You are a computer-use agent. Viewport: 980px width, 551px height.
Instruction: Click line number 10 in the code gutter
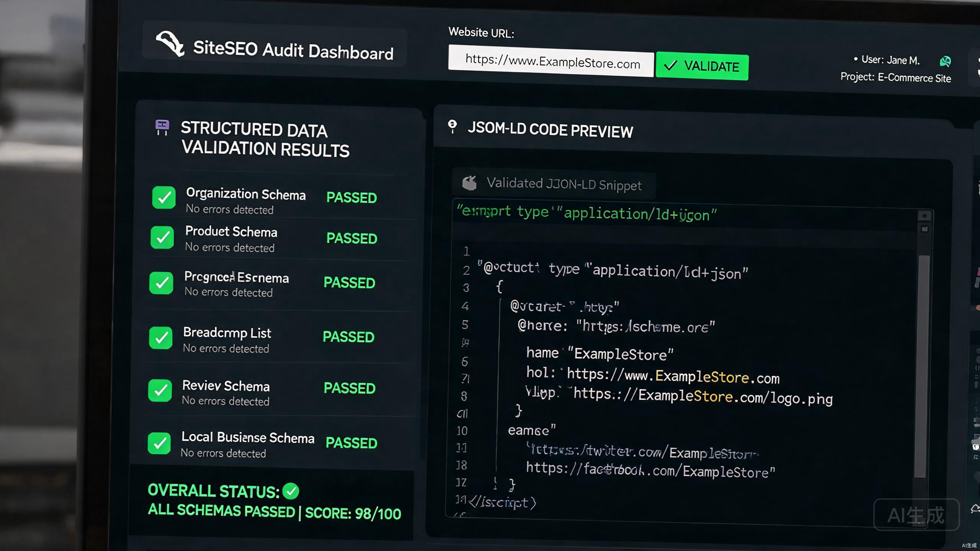click(x=462, y=431)
